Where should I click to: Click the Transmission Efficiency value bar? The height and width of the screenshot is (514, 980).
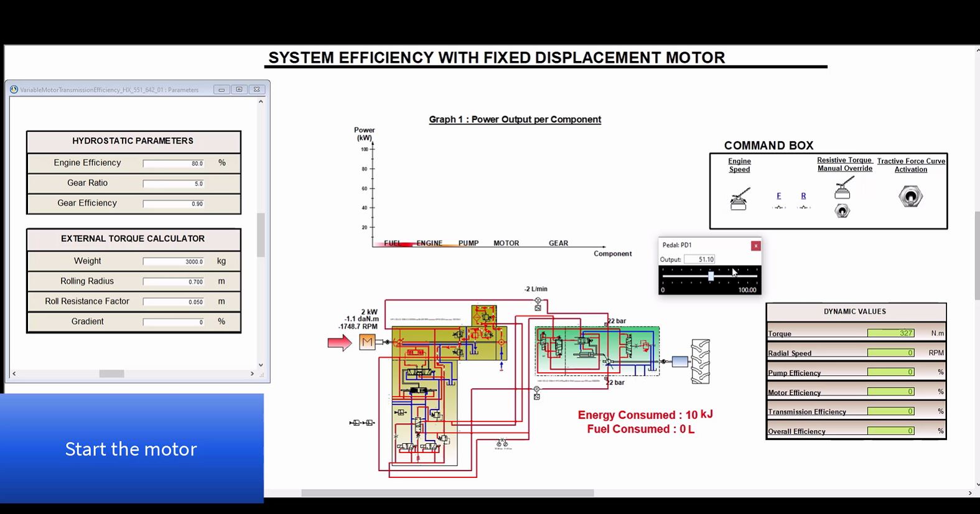(x=891, y=411)
